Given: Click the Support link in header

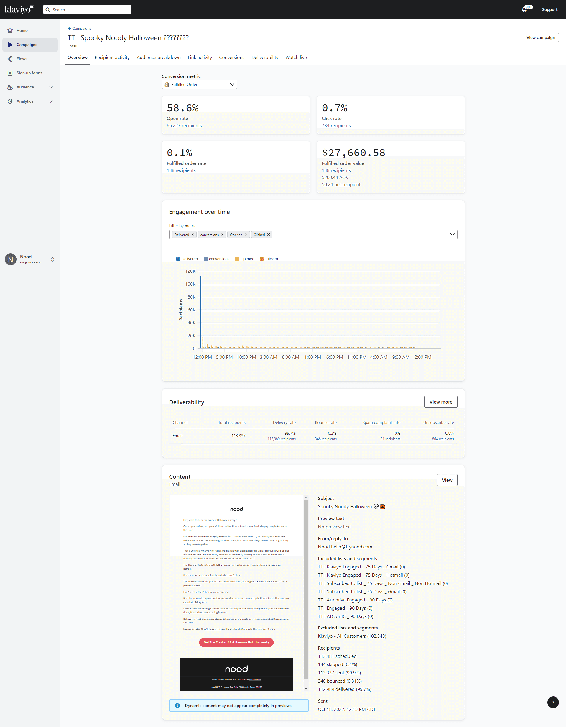Looking at the screenshot, I should pyautogui.click(x=549, y=10).
